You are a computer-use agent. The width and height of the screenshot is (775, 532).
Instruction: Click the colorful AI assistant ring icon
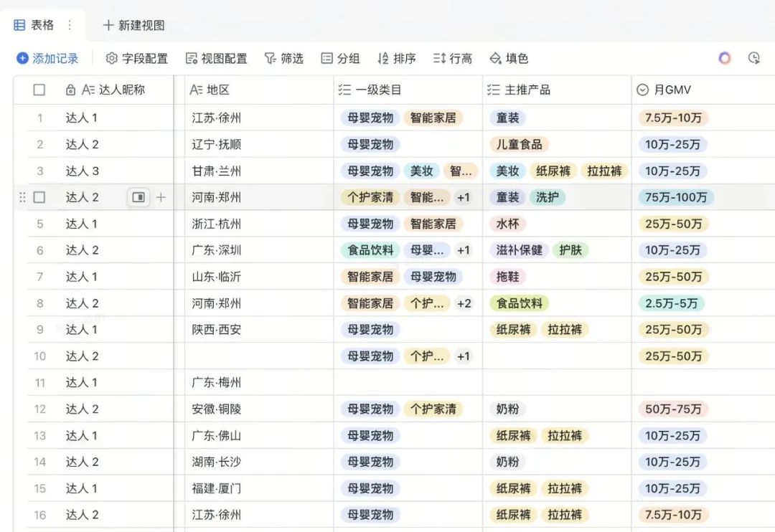tap(725, 58)
